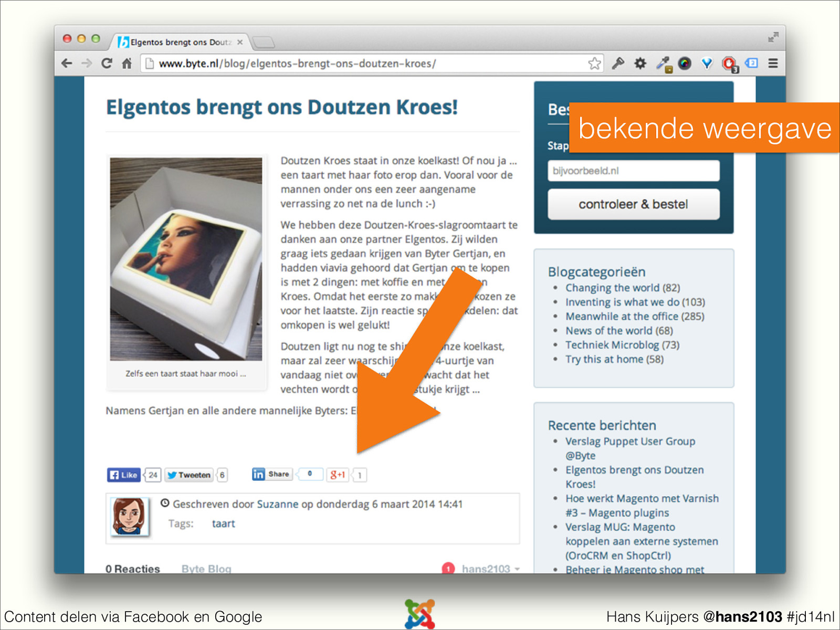Click the photo caption Zelfs een taart staat haar mooi

186,373
